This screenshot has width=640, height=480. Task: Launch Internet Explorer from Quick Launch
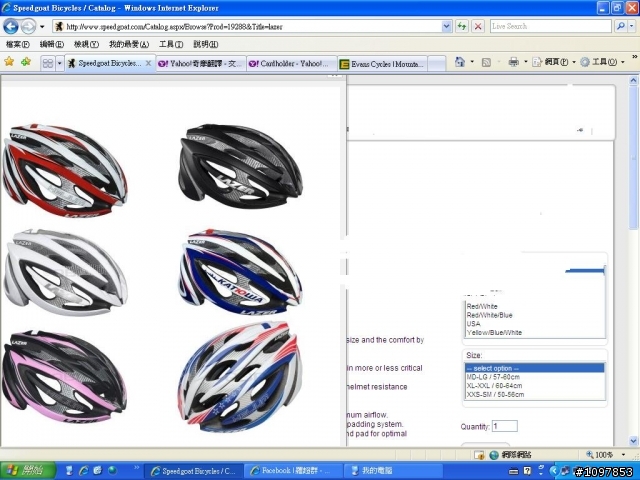pos(84,471)
